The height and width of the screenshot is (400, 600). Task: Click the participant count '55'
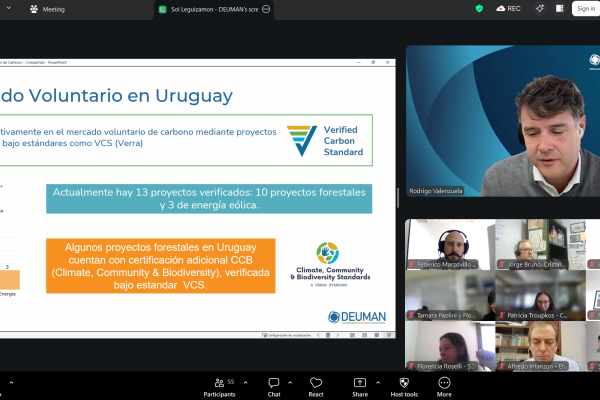[231, 382]
